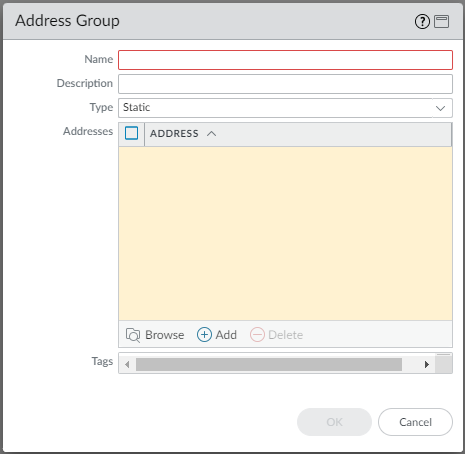The height and width of the screenshot is (454, 465).
Task: Open the Static type combo box
Action: [285, 108]
